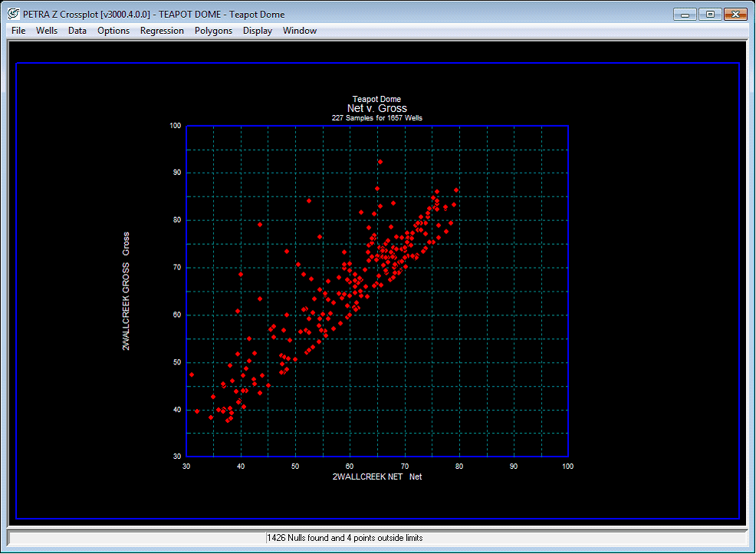Open the File menu
The width and height of the screenshot is (756, 554).
(x=18, y=30)
